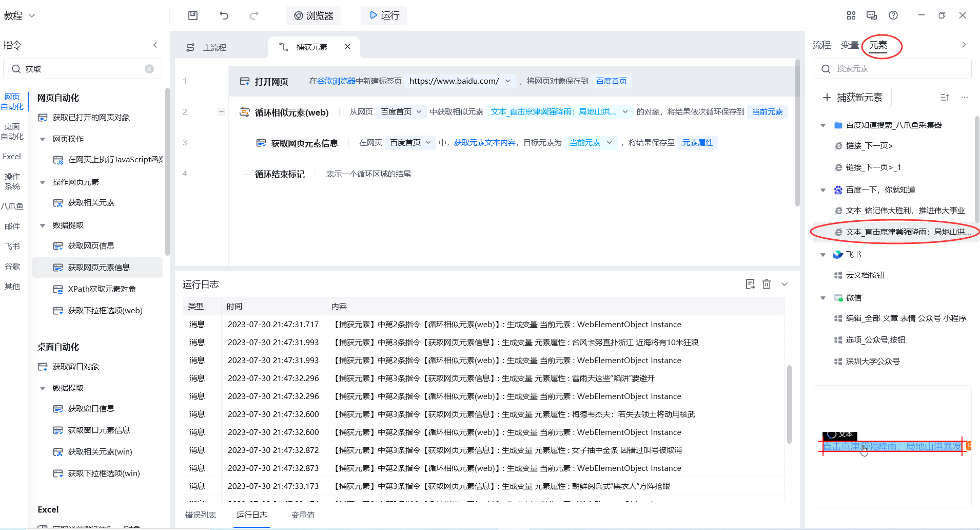Screen dimensions: 980x530
Task: Select element 云文档按钮
Action: pos(859,275)
